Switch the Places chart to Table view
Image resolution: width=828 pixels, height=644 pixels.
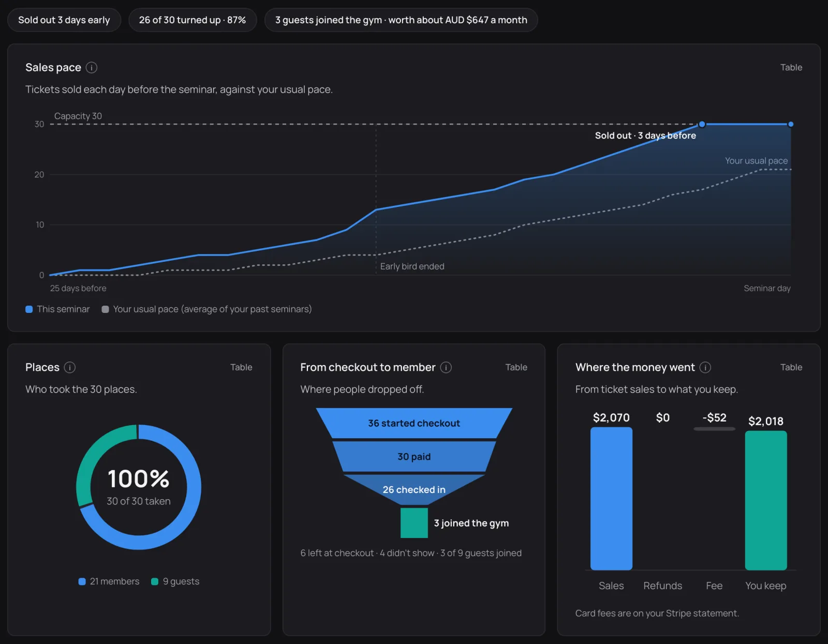click(241, 367)
